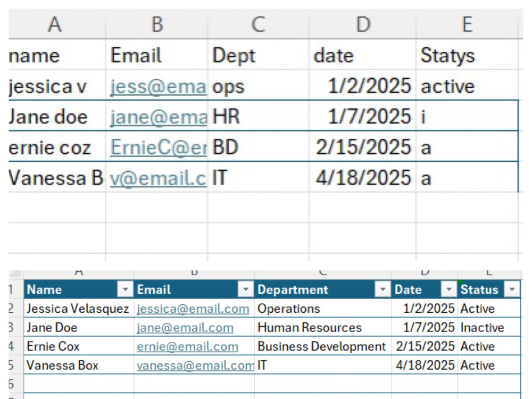Click the truncated jess@ema link in upper sheet

point(159,87)
